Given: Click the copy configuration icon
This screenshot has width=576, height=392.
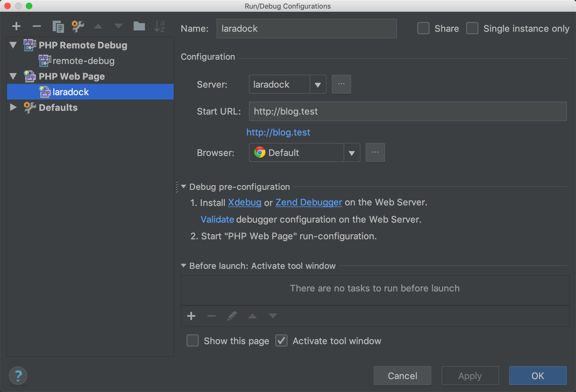Looking at the screenshot, I should (58, 26).
